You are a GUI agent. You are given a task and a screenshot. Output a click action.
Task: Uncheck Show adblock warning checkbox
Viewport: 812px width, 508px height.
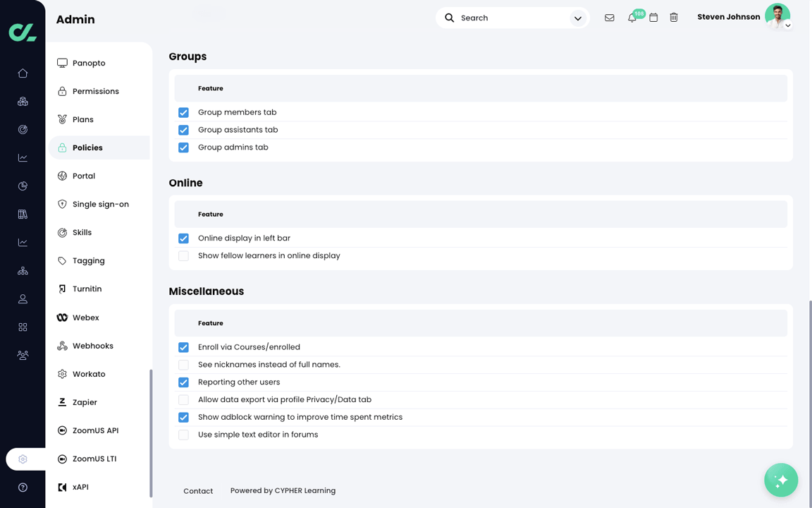(183, 417)
